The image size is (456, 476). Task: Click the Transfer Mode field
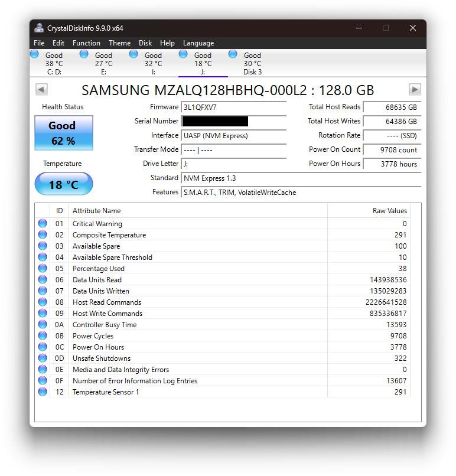tap(233, 149)
